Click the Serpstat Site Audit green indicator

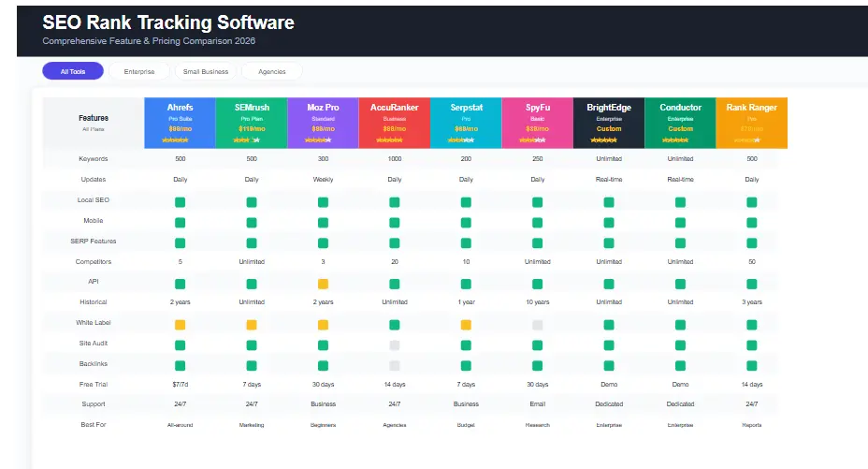click(466, 345)
